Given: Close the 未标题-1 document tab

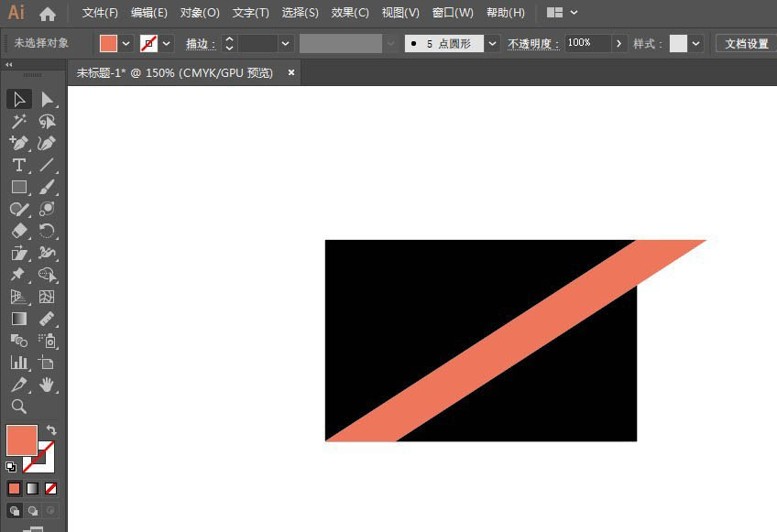Looking at the screenshot, I should [291, 72].
